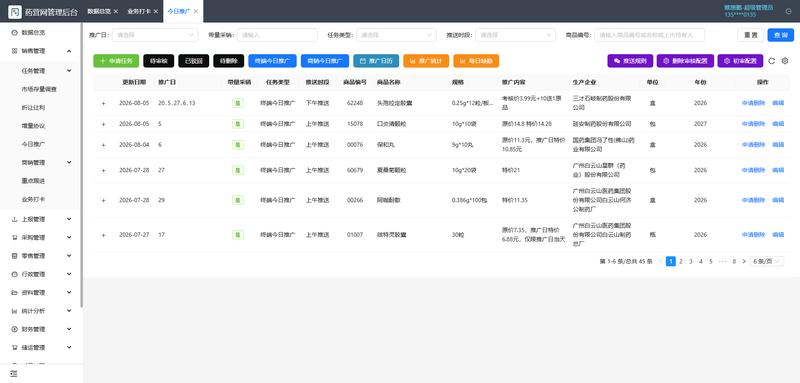Collapse the sidebar with the bottom menu-fold icon
The height and width of the screenshot is (383, 800).
pos(14,374)
